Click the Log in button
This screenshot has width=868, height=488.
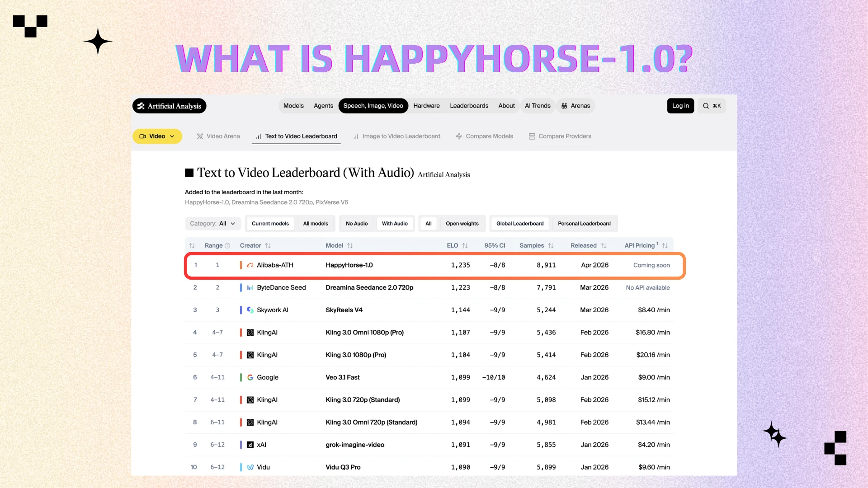point(680,106)
